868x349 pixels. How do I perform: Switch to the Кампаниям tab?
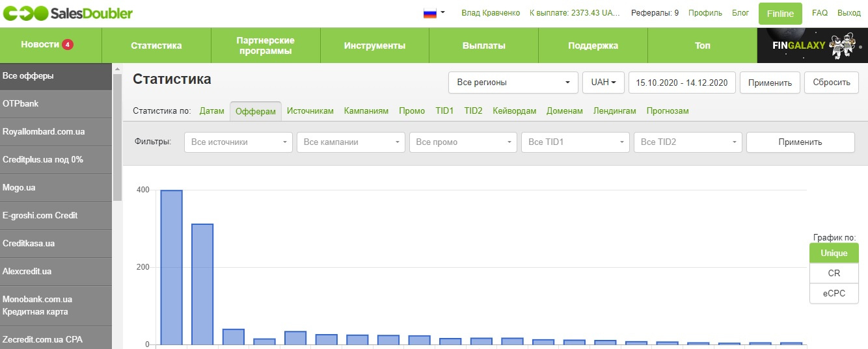[366, 111]
